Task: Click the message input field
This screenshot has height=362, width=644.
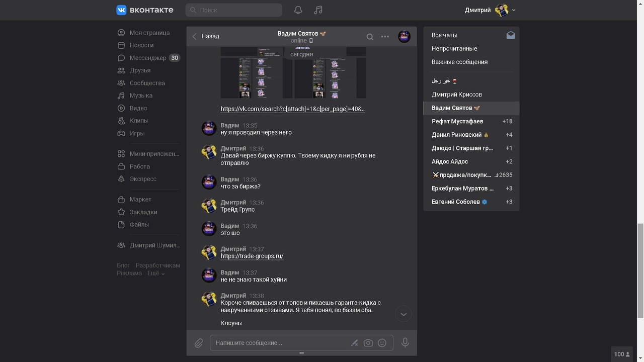Action: click(x=279, y=343)
